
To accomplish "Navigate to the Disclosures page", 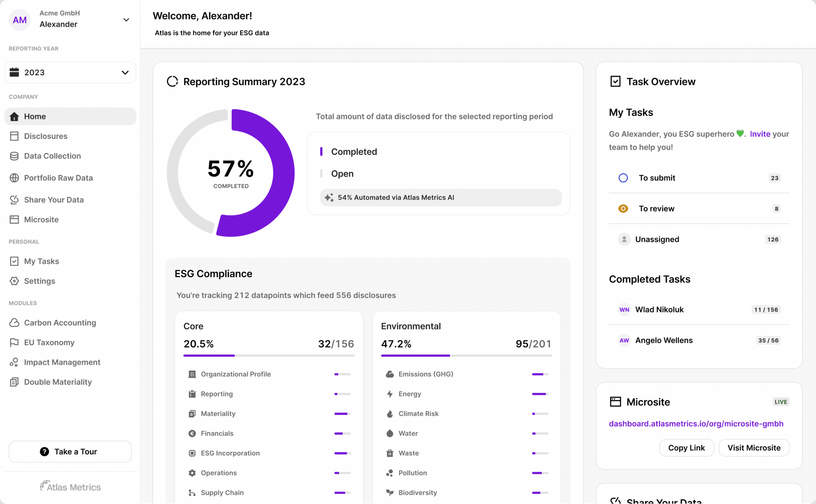I will coord(45,136).
